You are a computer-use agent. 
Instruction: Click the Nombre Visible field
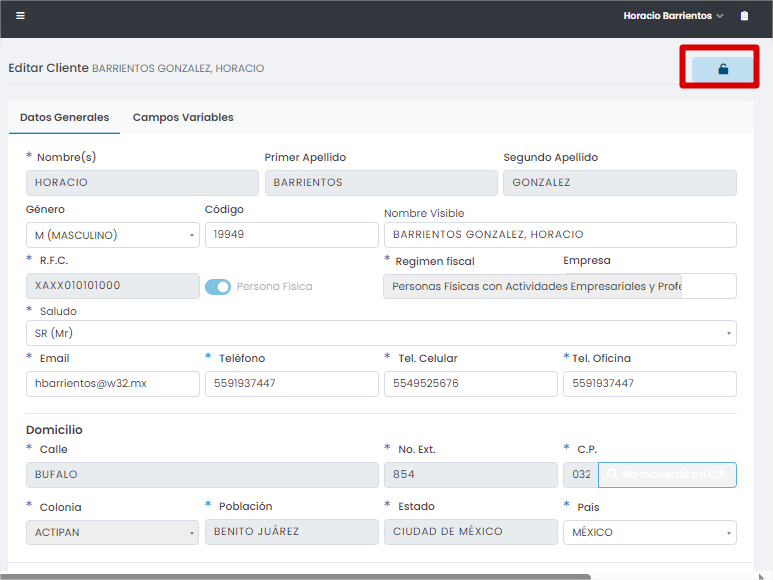click(x=560, y=235)
